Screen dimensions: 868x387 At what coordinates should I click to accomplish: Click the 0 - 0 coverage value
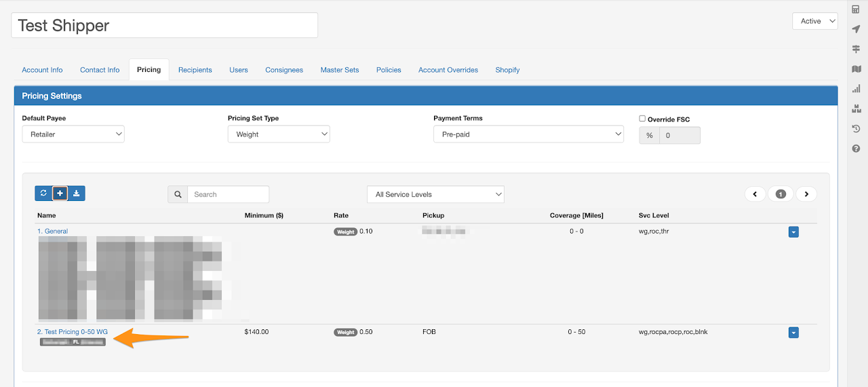click(576, 232)
